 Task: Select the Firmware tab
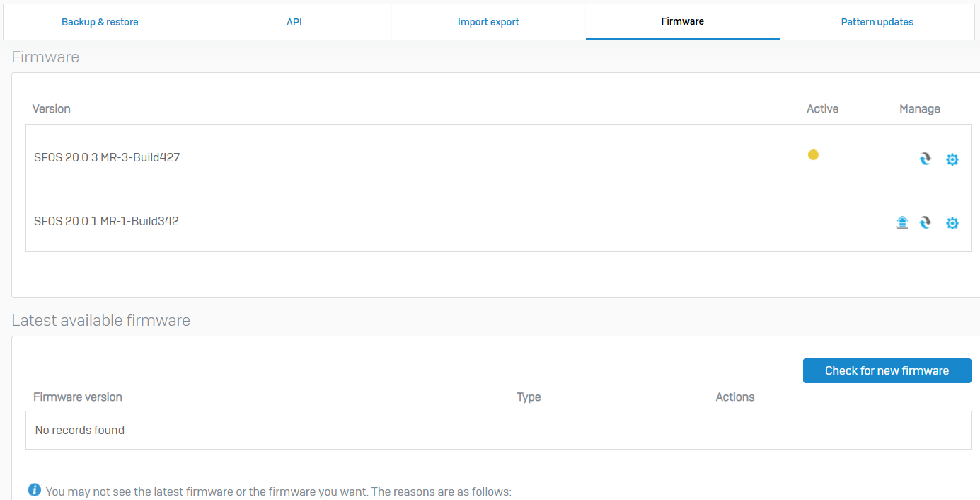tap(682, 21)
